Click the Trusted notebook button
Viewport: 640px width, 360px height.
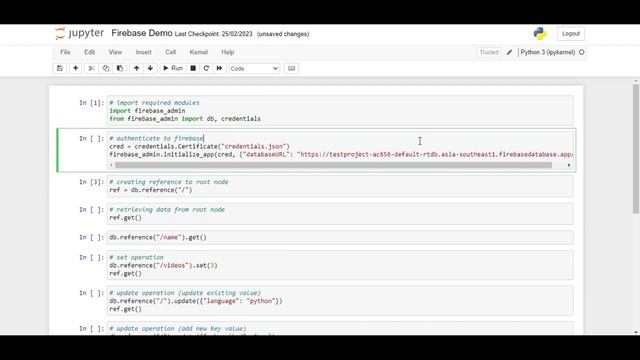click(x=489, y=52)
